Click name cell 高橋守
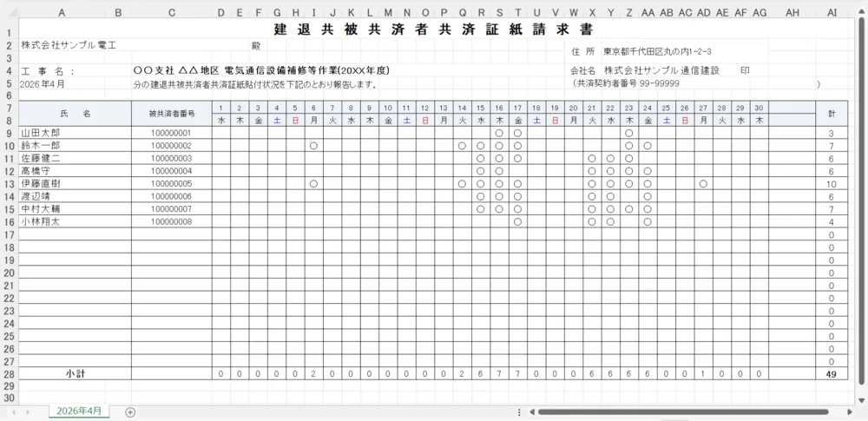Image resolution: width=868 pixels, height=421 pixels. 76,171
